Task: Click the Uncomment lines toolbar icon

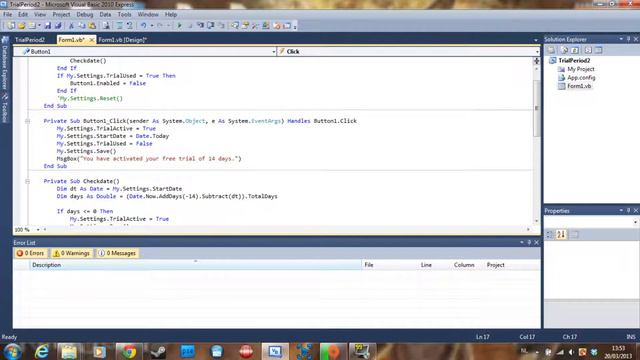Action: point(129,26)
